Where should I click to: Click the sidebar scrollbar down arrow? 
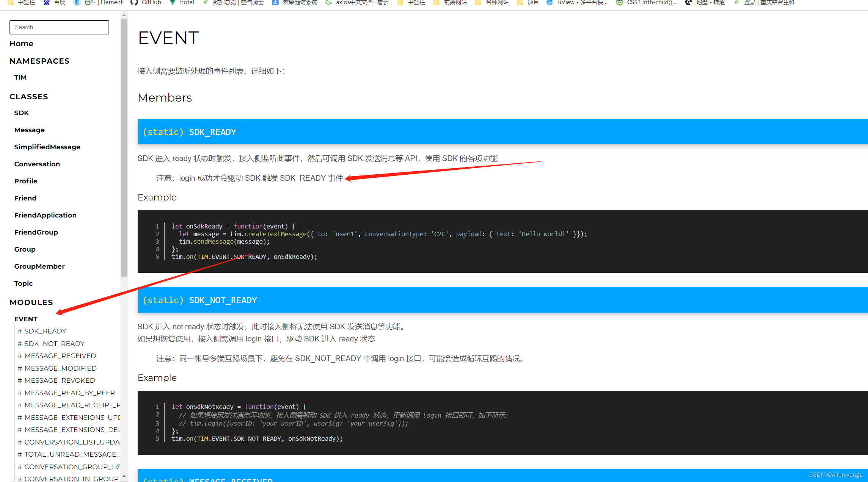(x=124, y=477)
